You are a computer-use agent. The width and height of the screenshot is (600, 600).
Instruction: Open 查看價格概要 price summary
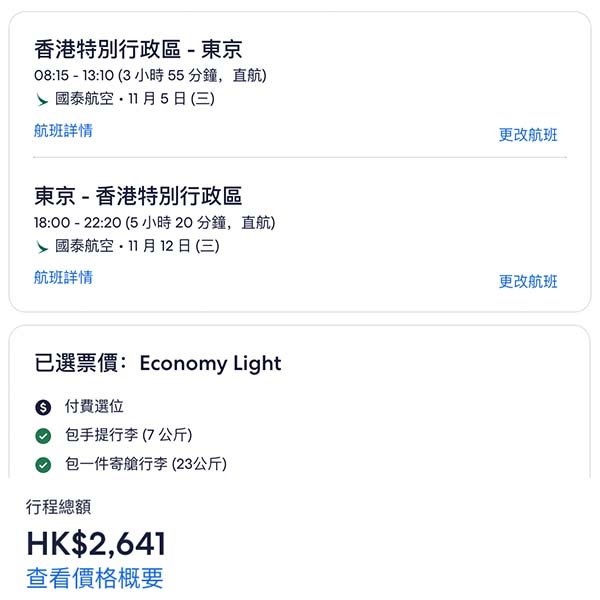click(x=95, y=578)
